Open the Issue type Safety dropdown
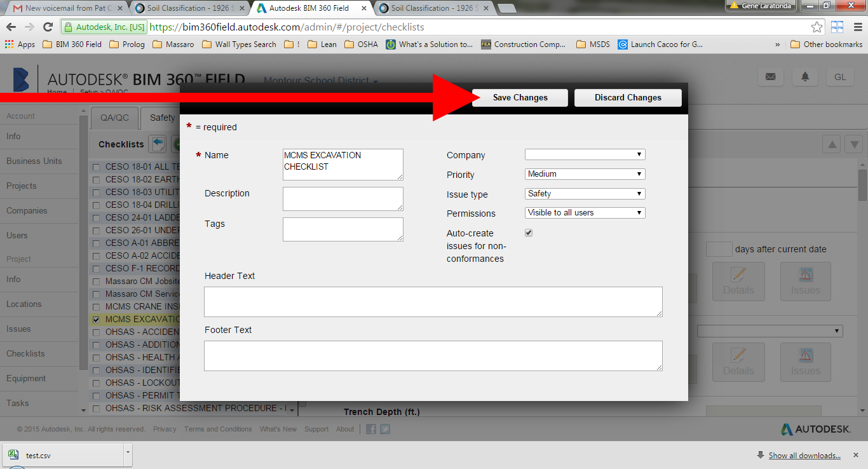Viewport: 868px width, 469px height. [584, 193]
